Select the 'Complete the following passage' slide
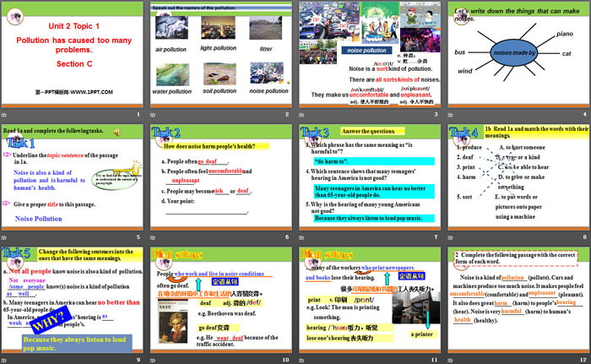This screenshot has height=364, width=591. pos(518,300)
